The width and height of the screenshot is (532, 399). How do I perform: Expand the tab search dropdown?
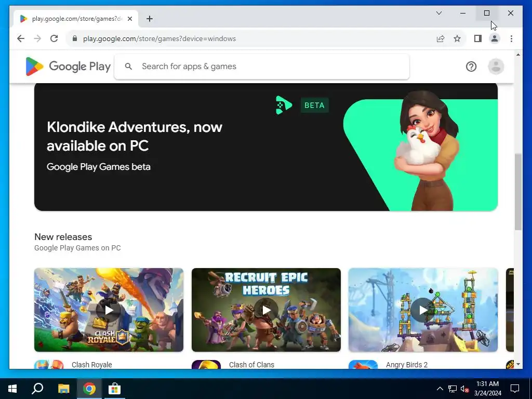(x=438, y=13)
